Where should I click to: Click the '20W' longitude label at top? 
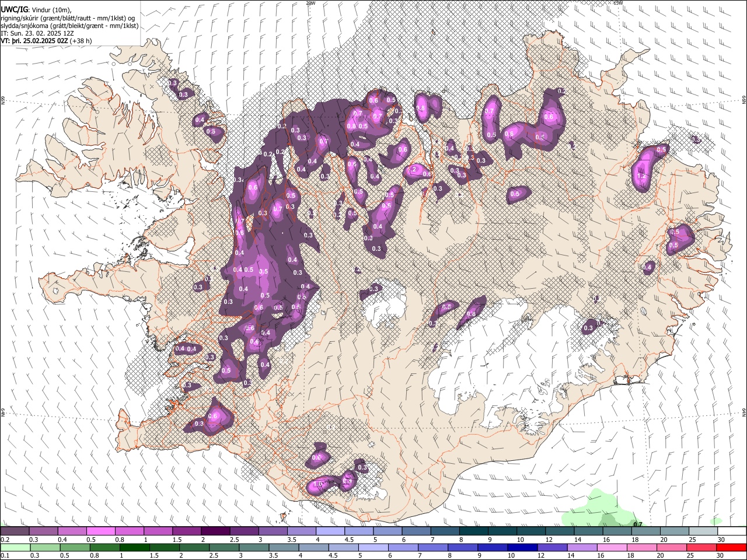310,3
